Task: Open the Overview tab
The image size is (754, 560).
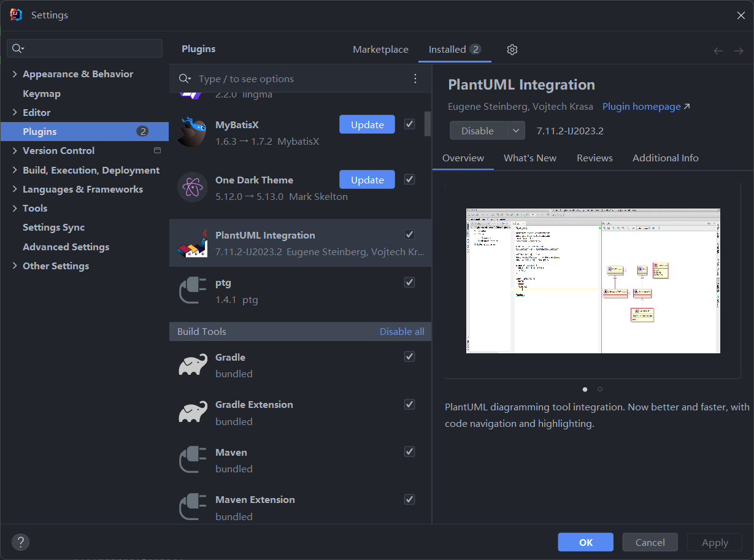Action: coord(463,158)
